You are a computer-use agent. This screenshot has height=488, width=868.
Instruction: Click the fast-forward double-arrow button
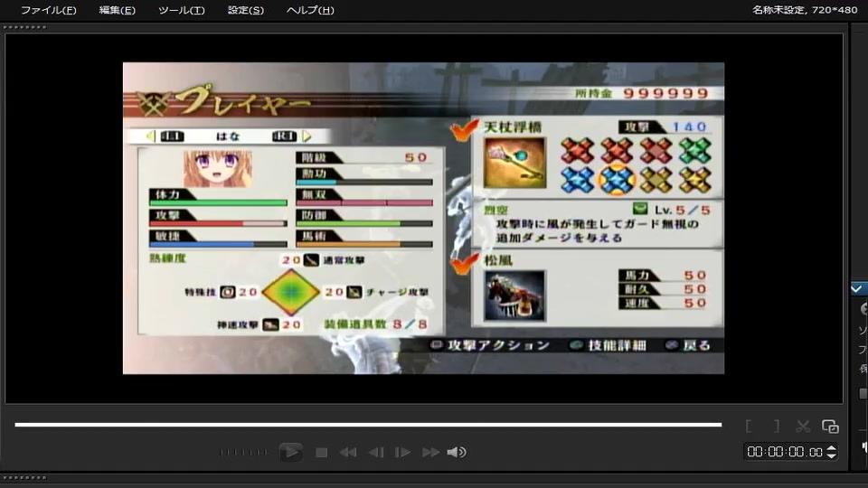click(430, 453)
